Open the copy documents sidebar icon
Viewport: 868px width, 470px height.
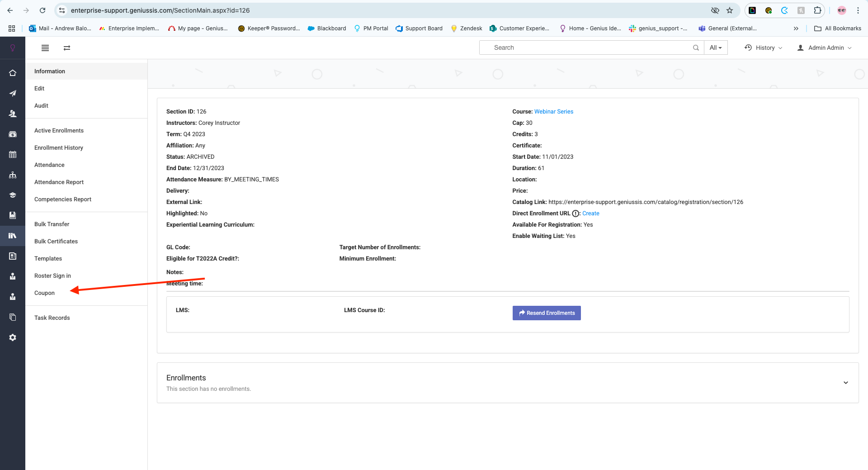tap(13, 317)
